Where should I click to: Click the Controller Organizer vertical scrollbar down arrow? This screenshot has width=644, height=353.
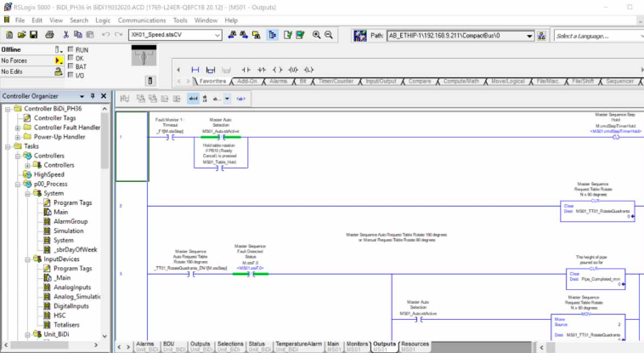[105, 336]
